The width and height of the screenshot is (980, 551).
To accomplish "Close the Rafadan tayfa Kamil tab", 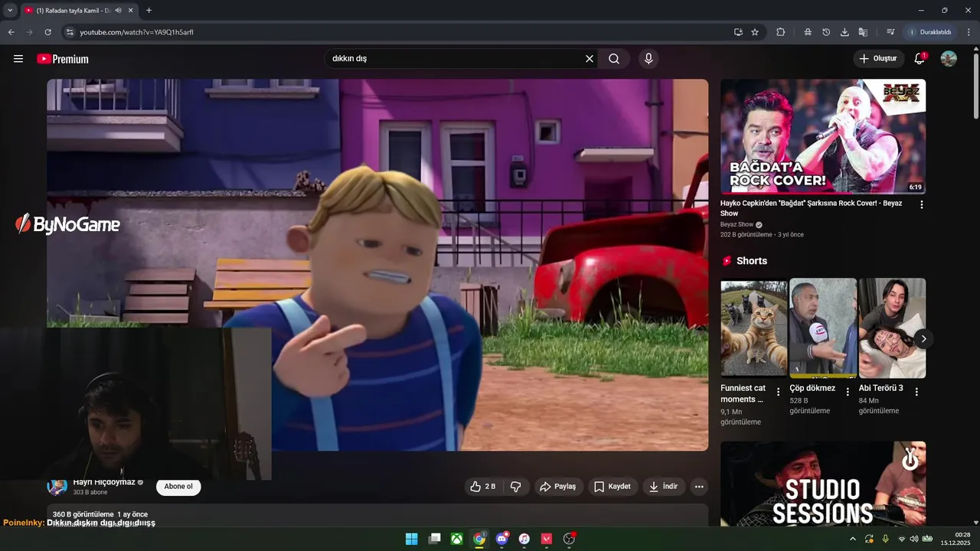I will [131, 10].
